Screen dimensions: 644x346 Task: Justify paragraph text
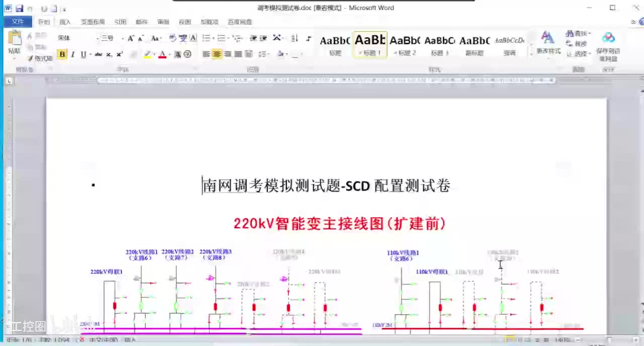click(x=238, y=54)
